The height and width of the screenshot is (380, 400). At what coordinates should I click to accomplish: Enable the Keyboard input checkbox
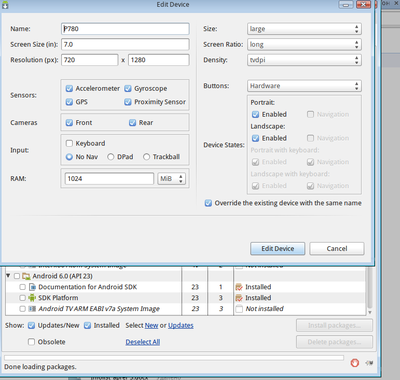(69, 143)
